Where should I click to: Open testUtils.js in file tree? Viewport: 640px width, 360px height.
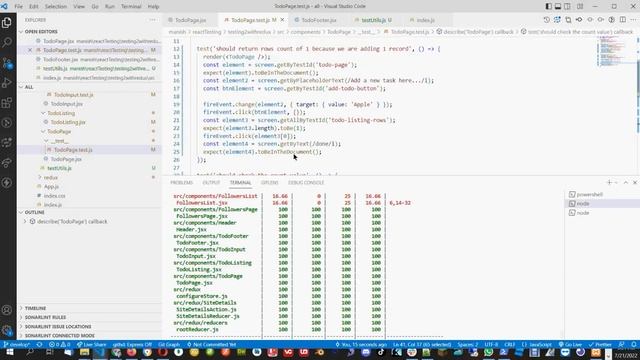(x=59, y=168)
